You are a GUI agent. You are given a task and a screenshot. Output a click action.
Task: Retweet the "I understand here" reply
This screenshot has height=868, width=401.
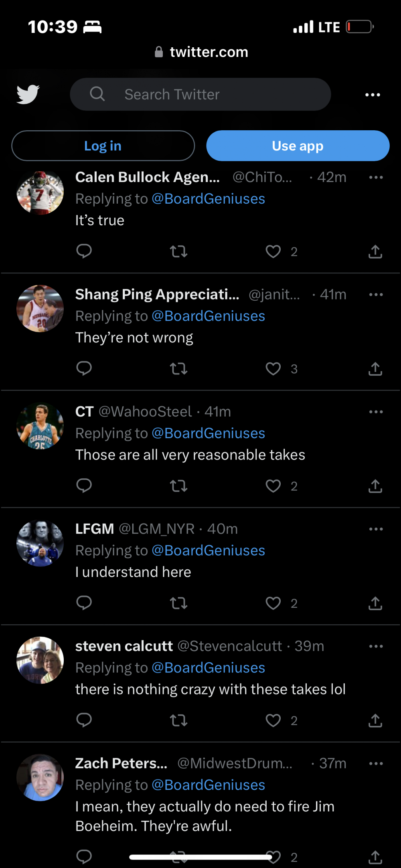click(178, 603)
